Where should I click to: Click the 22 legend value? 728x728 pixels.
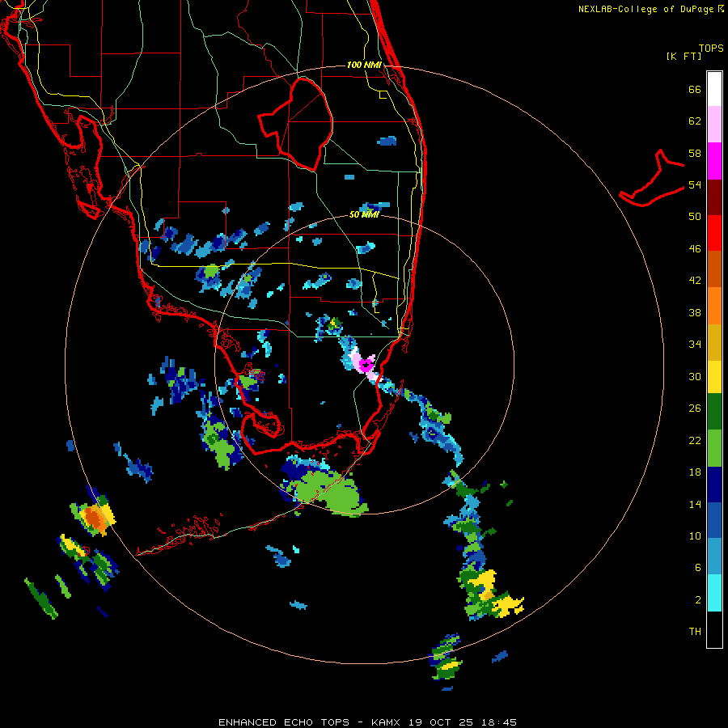pos(695,440)
